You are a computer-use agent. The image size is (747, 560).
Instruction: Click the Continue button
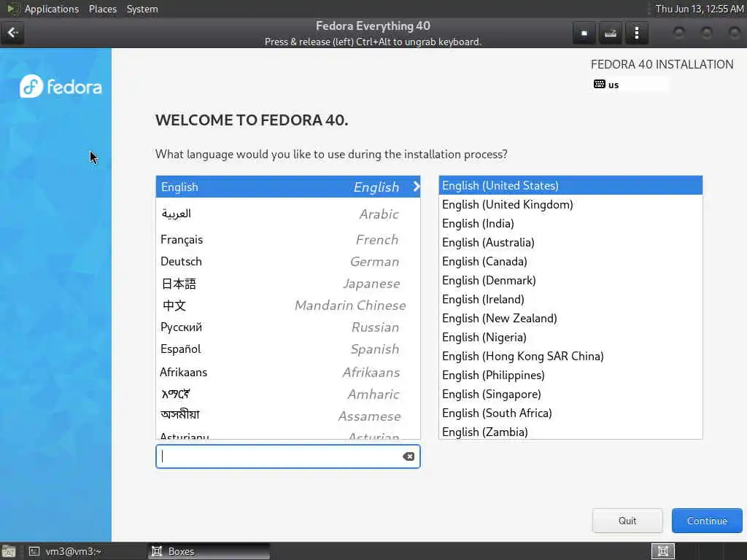[707, 521]
